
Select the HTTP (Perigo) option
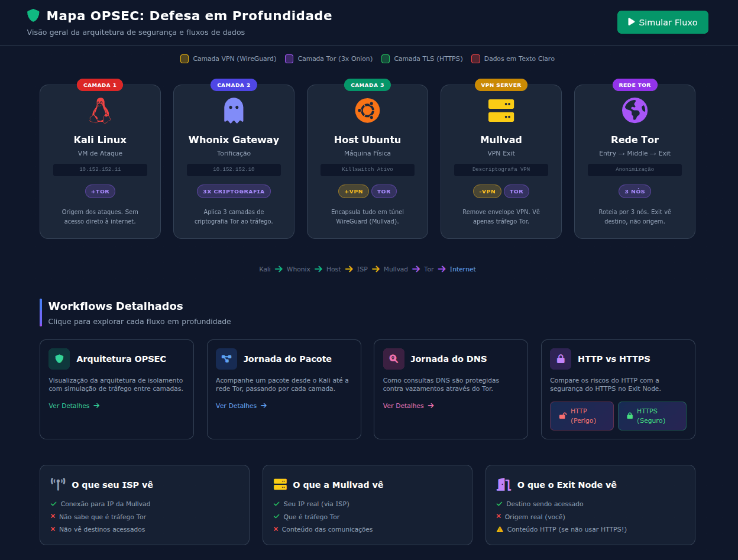[x=582, y=416]
